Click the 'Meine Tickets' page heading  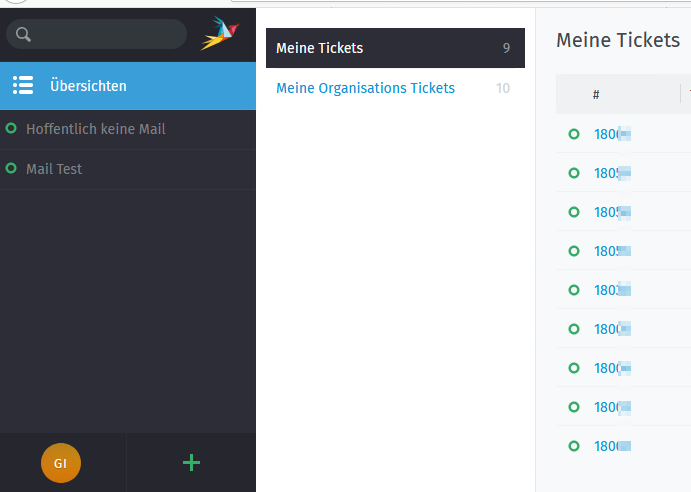tap(618, 40)
